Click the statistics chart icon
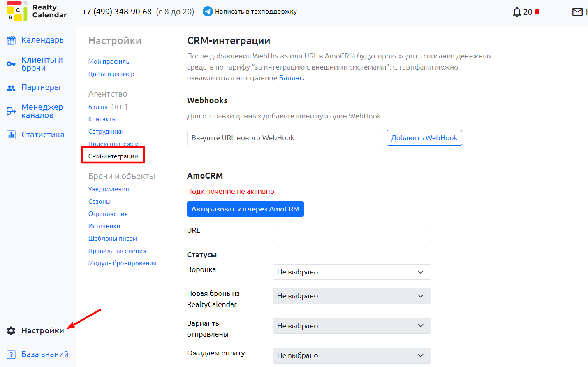 [11, 135]
